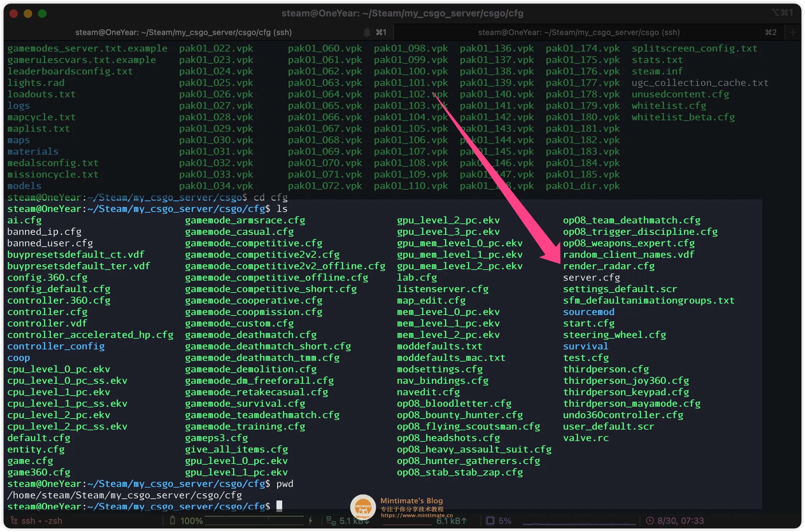Click the CPU chip icon
This screenshot has width=805, height=532.
490,521
